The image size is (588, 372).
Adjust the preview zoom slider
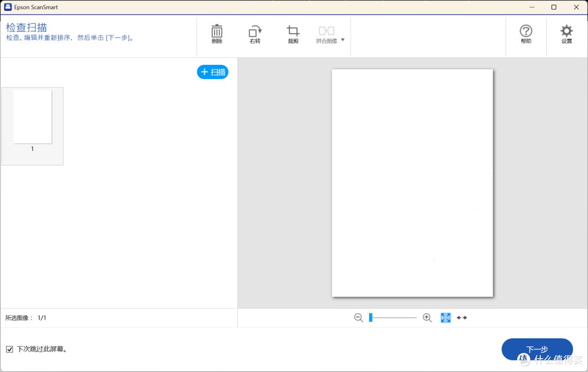tap(393, 318)
